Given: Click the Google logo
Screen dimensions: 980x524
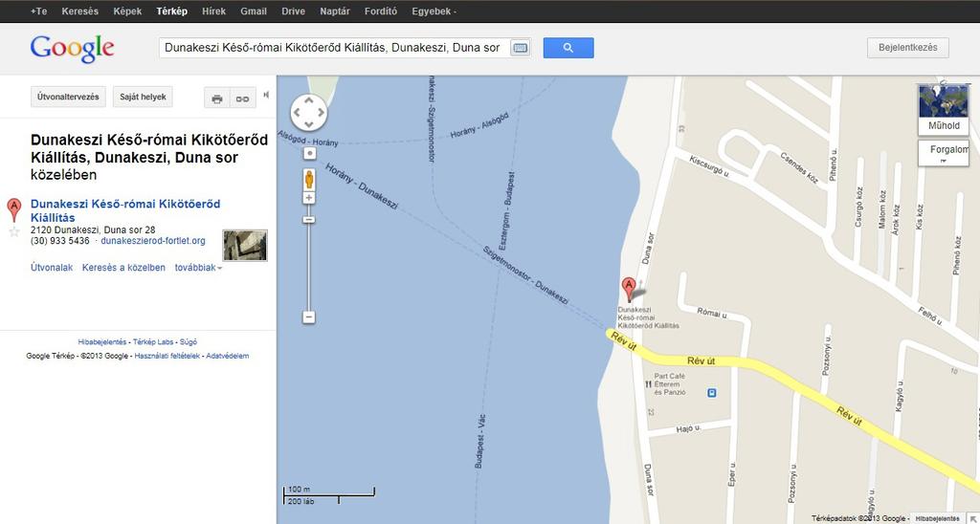Looking at the screenshot, I should (x=72, y=49).
